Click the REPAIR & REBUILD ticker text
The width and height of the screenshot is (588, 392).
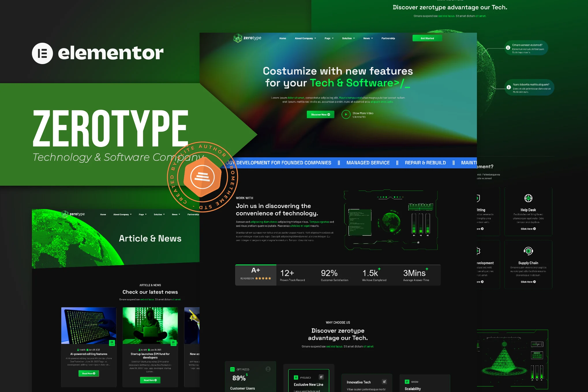425,163
